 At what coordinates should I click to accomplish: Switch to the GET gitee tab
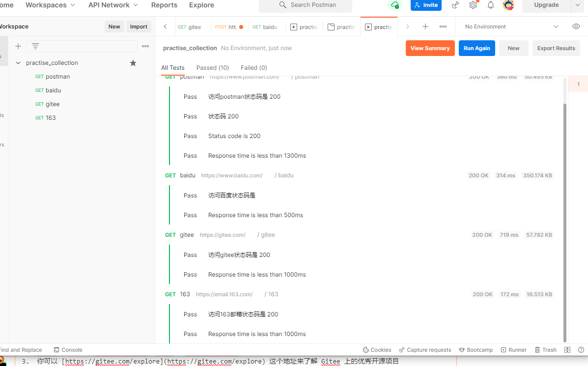[190, 27]
